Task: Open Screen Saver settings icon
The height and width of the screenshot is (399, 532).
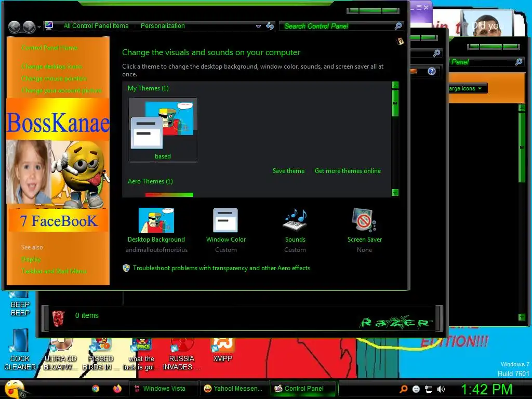Action: point(364,220)
